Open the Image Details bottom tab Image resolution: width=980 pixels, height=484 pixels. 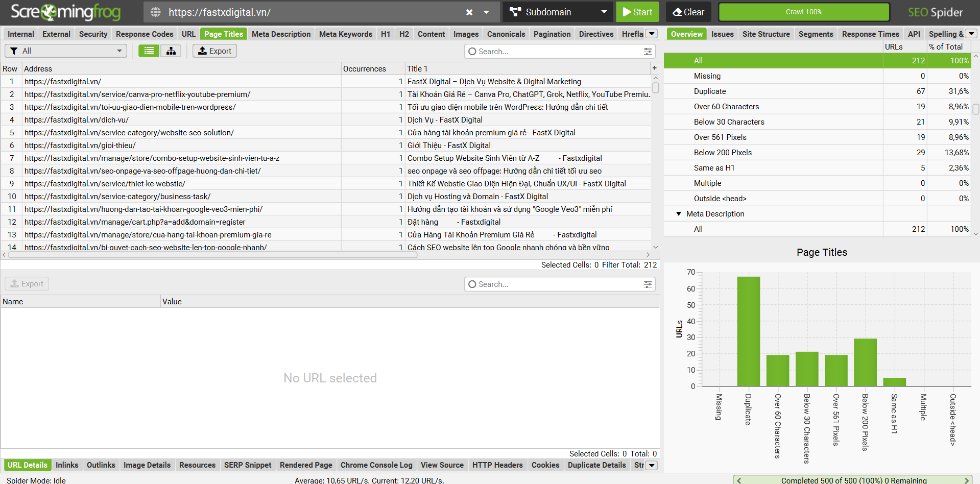(147, 465)
